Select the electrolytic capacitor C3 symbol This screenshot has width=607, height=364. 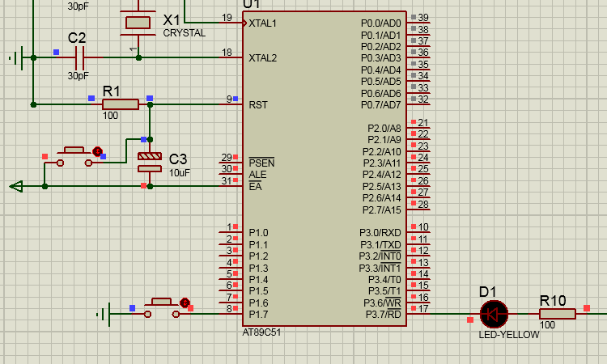click(150, 163)
